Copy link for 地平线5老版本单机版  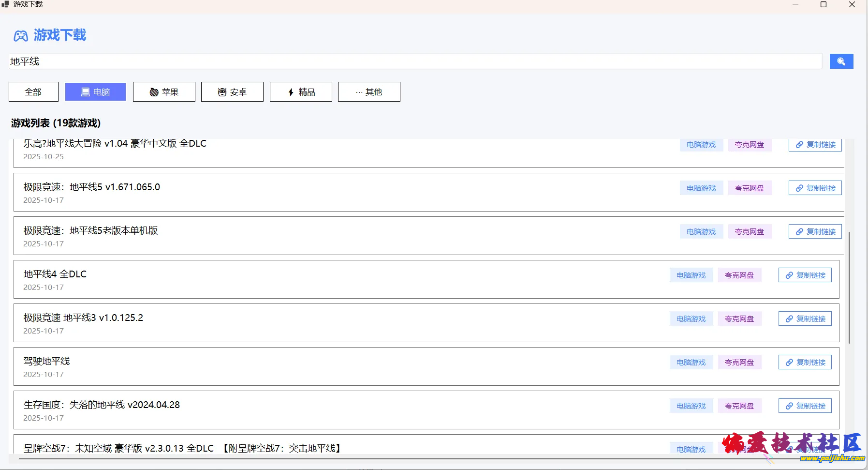(815, 232)
